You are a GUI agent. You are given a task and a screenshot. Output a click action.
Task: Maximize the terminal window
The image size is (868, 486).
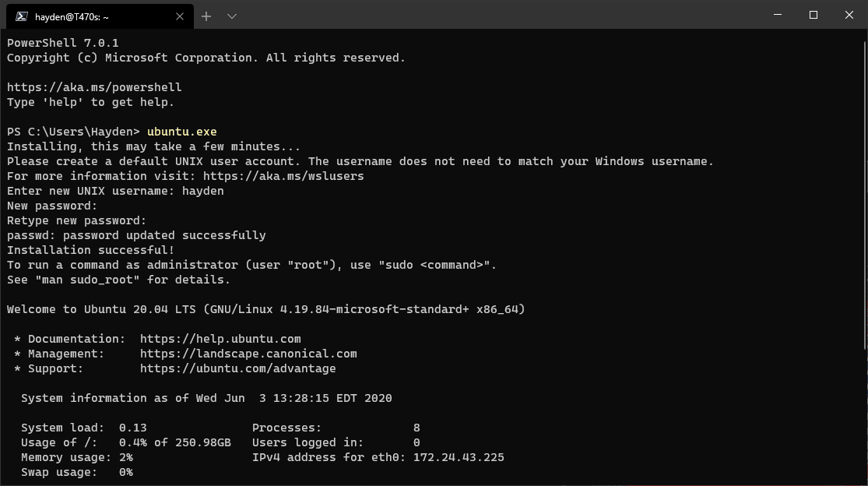click(x=814, y=15)
